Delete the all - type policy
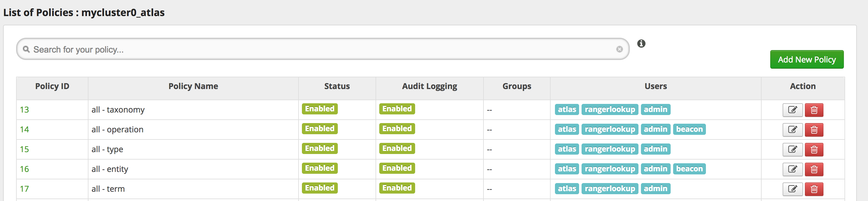The height and width of the screenshot is (201, 868). [814, 149]
